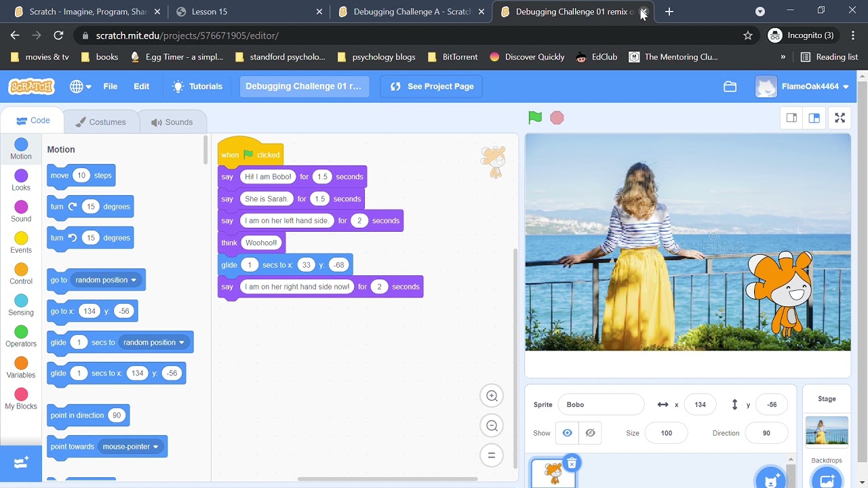The image size is (868, 488).
Task: Open the Operators block category
Action: [x=21, y=336]
